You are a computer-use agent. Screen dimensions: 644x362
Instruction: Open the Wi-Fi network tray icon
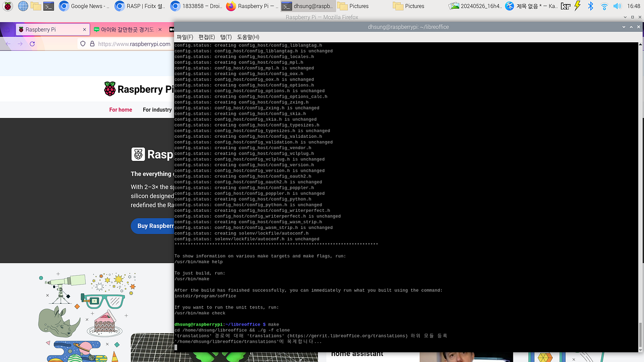click(x=604, y=6)
